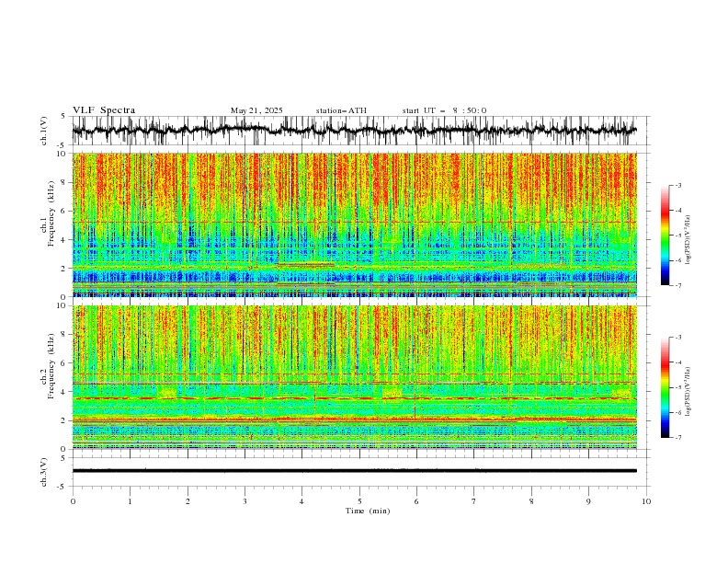Click the "VLF Spectra" title text
Image resolution: width=728 pixels, height=563 pixels.
tap(104, 110)
